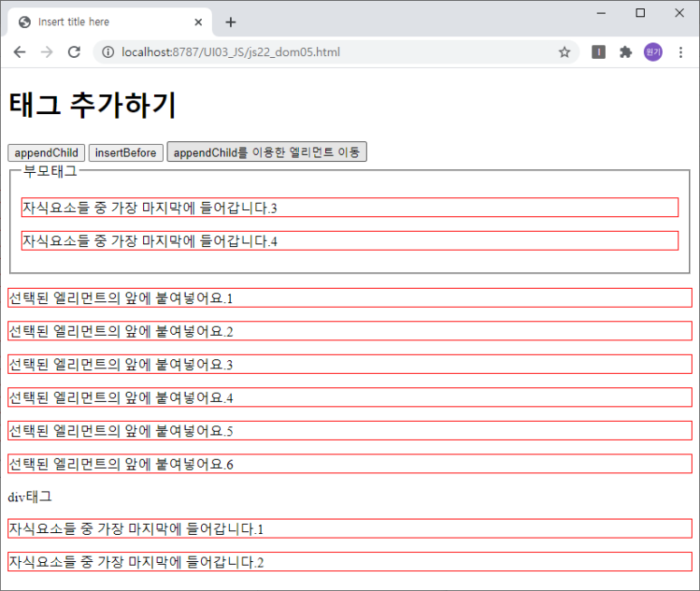Maximize the browser window
Image resolution: width=700 pixels, height=591 pixels.
[x=640, y=13]
